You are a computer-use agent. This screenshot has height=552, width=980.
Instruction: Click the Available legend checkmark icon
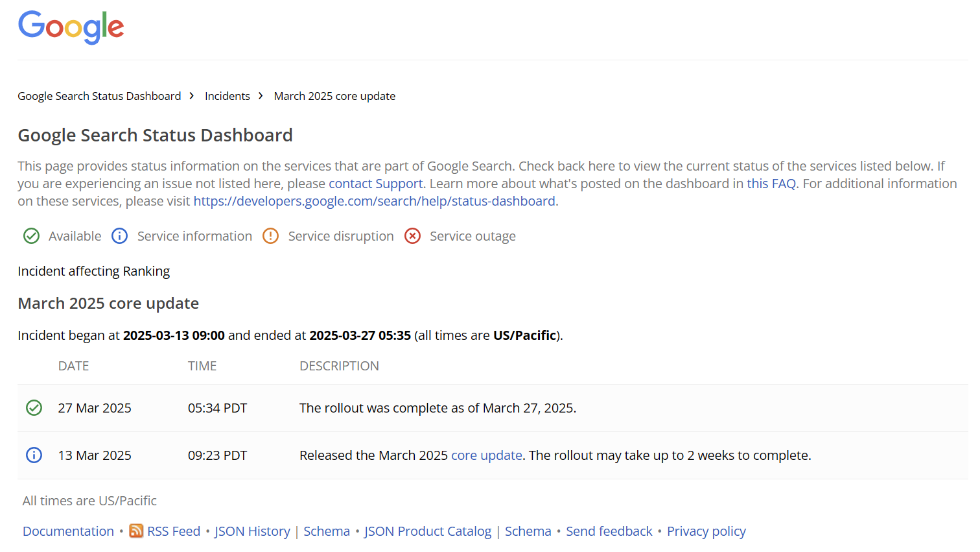(x=31, y=236)
